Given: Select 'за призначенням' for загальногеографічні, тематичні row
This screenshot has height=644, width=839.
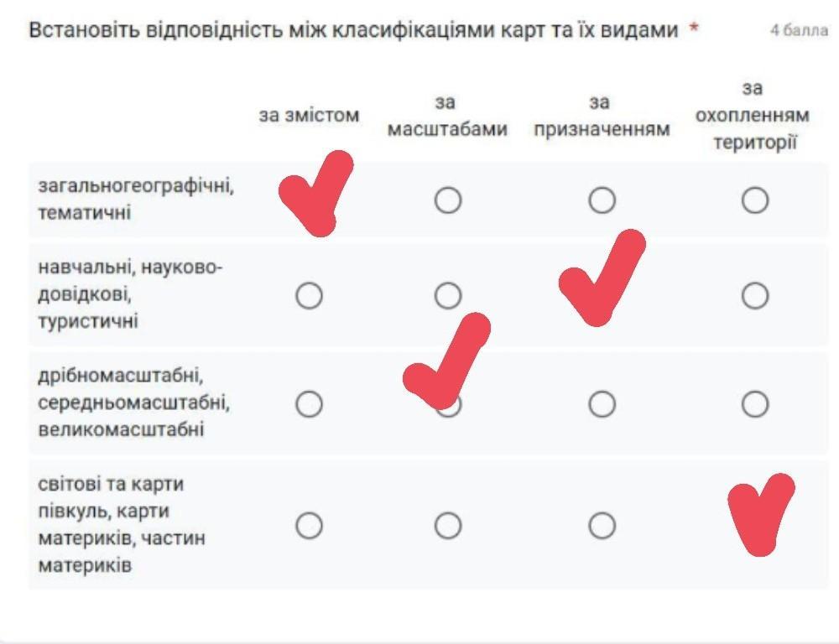Looking at the screenshot, I should (602, 200).
